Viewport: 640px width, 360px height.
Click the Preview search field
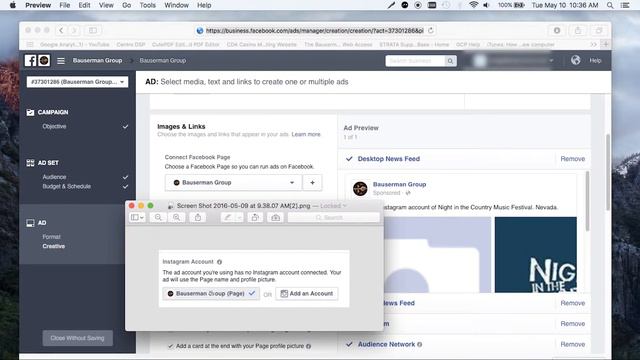[334, 218]
